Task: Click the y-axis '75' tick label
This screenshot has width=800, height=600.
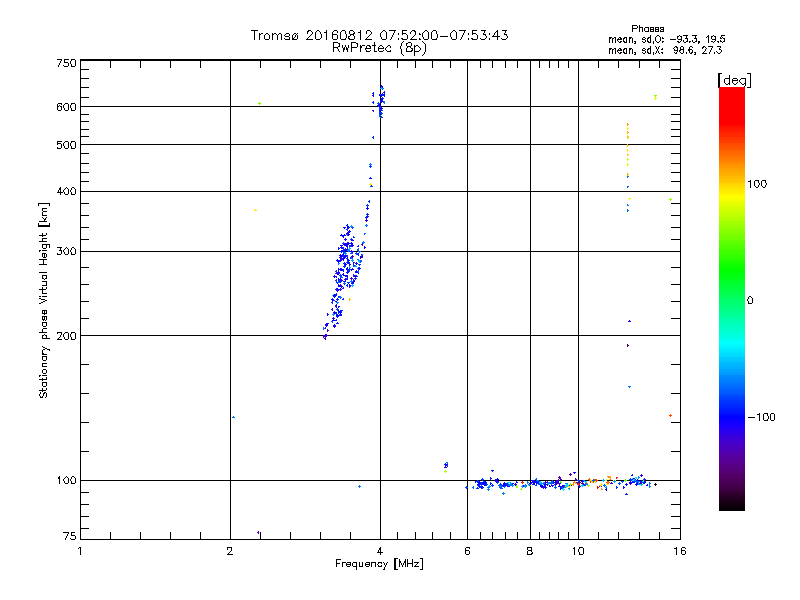Action: 70,536
